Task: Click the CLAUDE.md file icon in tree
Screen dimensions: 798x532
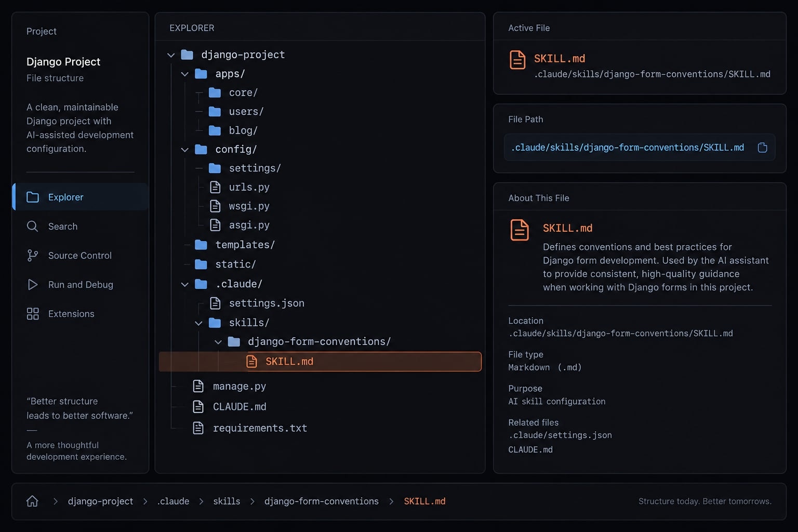Action: pos(198,406)
